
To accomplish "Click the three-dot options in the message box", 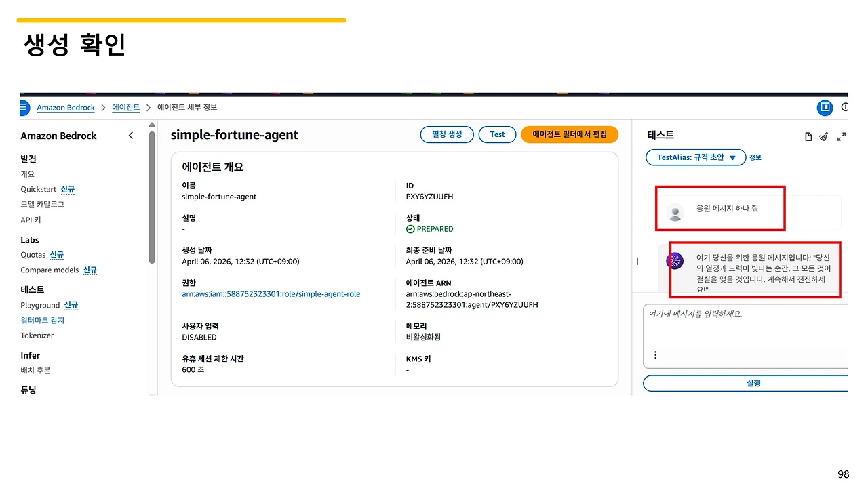I will tap(655, 354).
